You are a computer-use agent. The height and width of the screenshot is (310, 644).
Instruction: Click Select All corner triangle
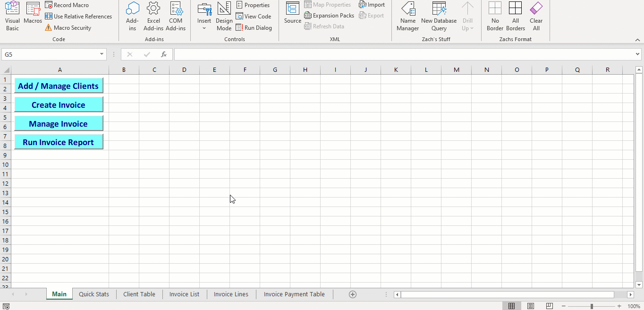pos(6,70)
